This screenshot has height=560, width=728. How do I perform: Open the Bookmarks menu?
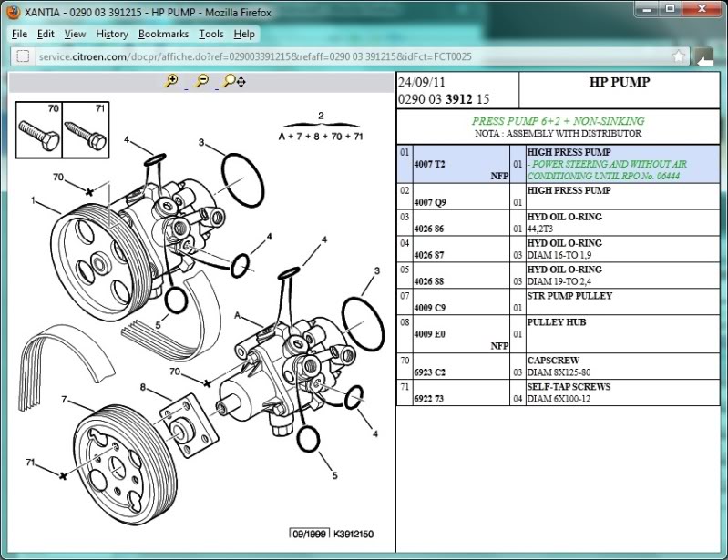[163, 34]
